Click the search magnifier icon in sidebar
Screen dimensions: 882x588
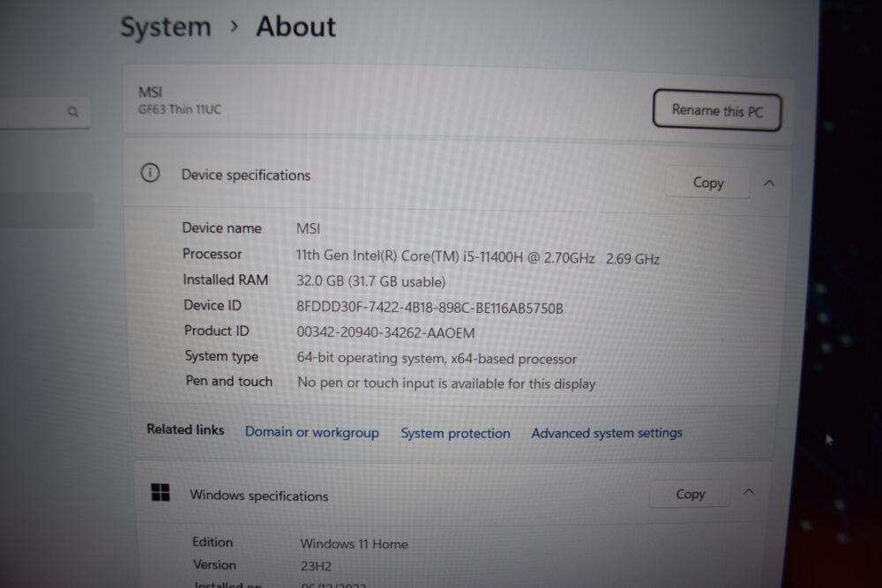[73, 112]
